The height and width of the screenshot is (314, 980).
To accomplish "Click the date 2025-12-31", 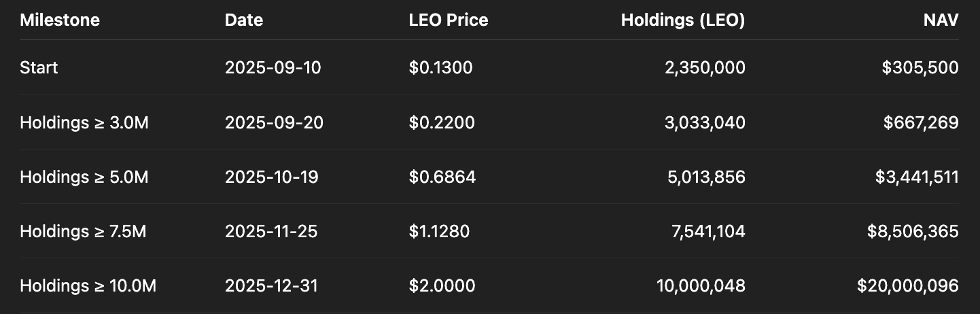I will click(272, 286).
